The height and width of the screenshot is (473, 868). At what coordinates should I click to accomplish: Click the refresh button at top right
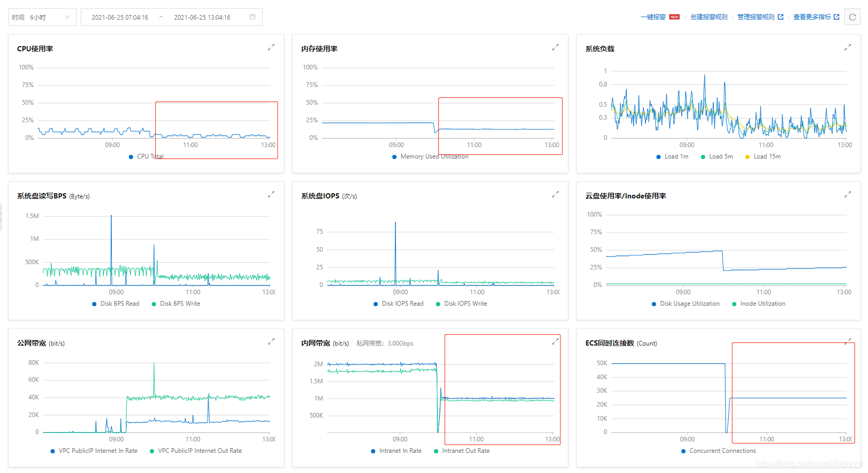pos(852,17)
